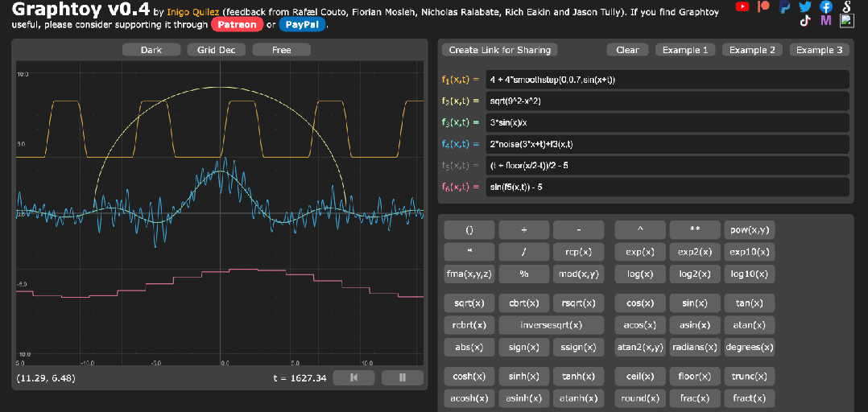Click the Twitter bird icon
The width and height of the screenshot is (868, 412).
[805, 6]
